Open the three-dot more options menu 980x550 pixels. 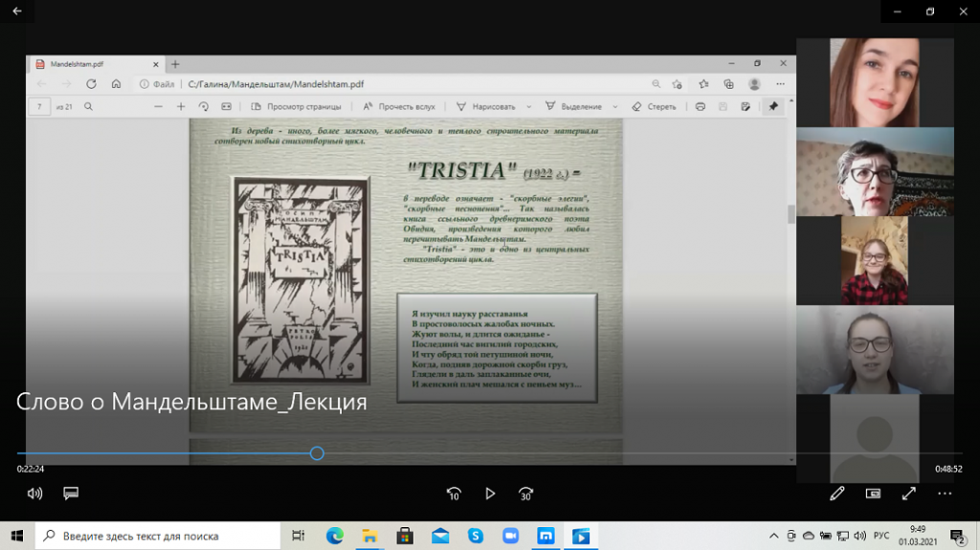pyautogui.click(x=945, y=494)
